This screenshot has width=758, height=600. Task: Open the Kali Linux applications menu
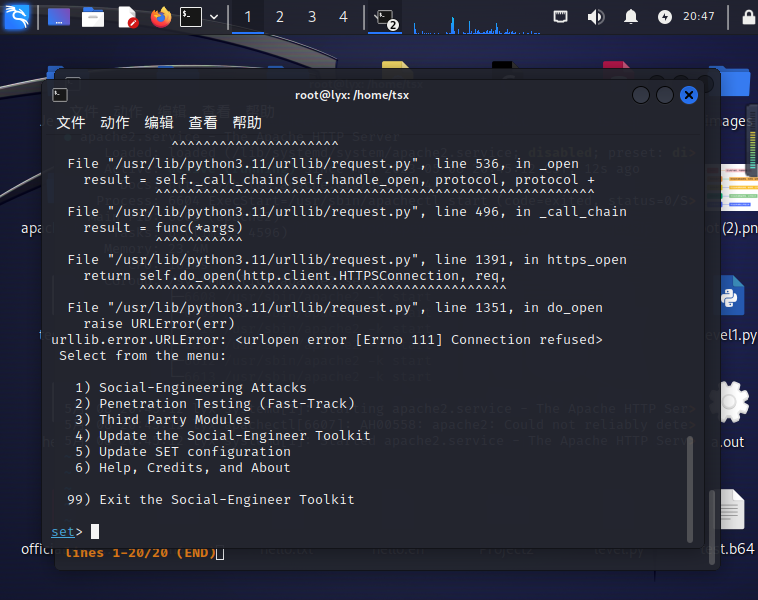point(16,16)
